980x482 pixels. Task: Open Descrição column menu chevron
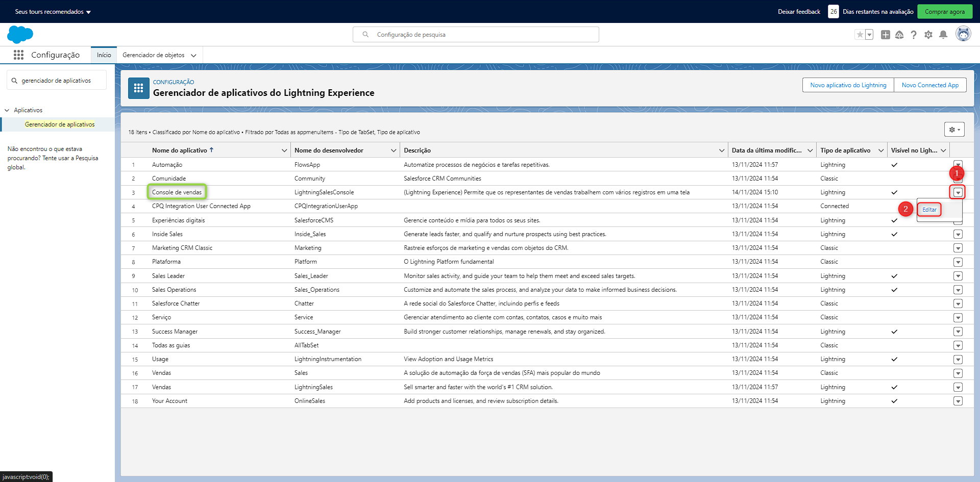point(722,150)
